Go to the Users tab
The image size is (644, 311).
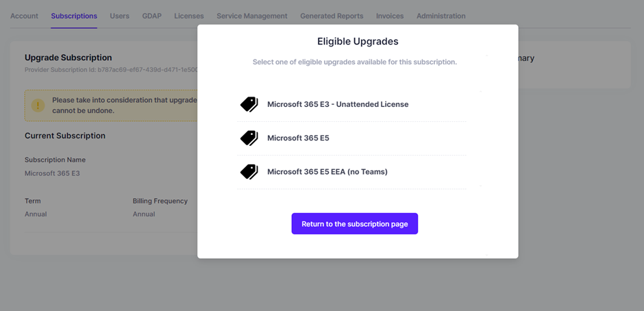119,16
